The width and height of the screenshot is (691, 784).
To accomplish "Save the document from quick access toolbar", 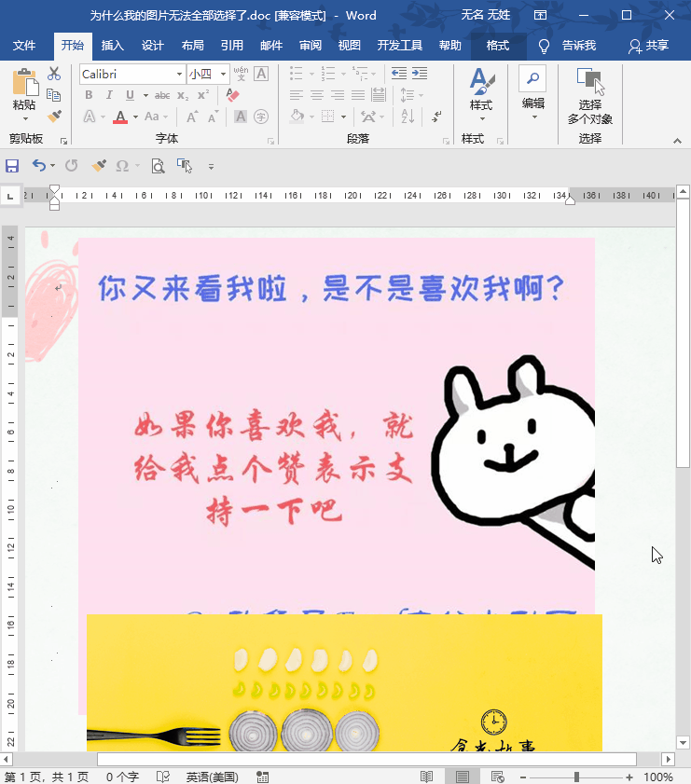I will pos(12,166).
